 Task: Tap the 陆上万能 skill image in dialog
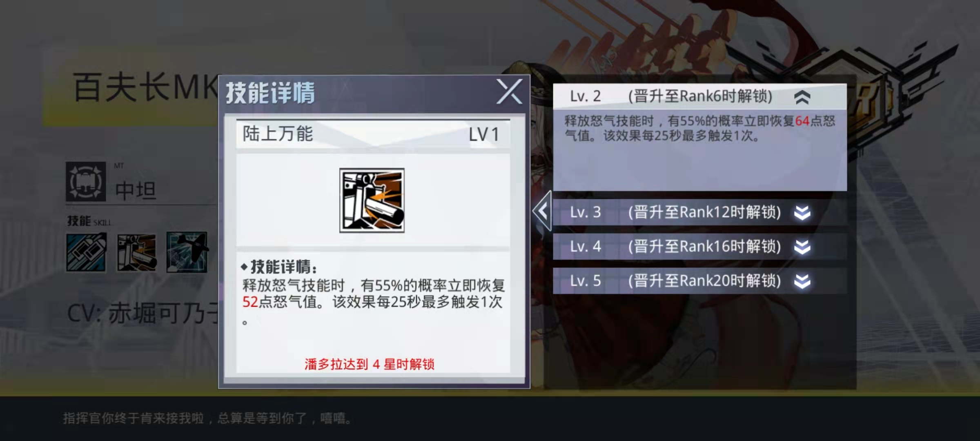coord(372,200)
